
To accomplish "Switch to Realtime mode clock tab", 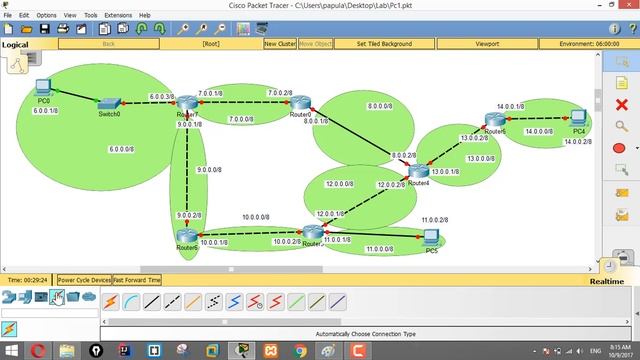I will (x=609, y=267).
